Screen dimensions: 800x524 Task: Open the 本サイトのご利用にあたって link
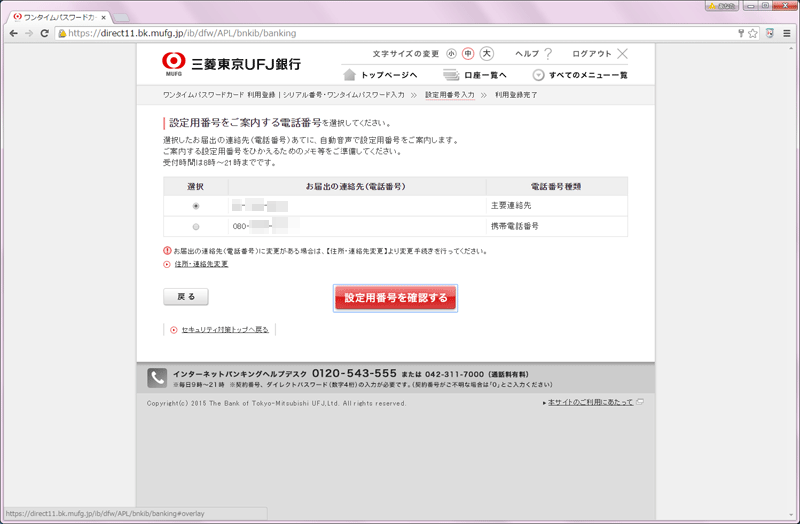click(590, 402)
